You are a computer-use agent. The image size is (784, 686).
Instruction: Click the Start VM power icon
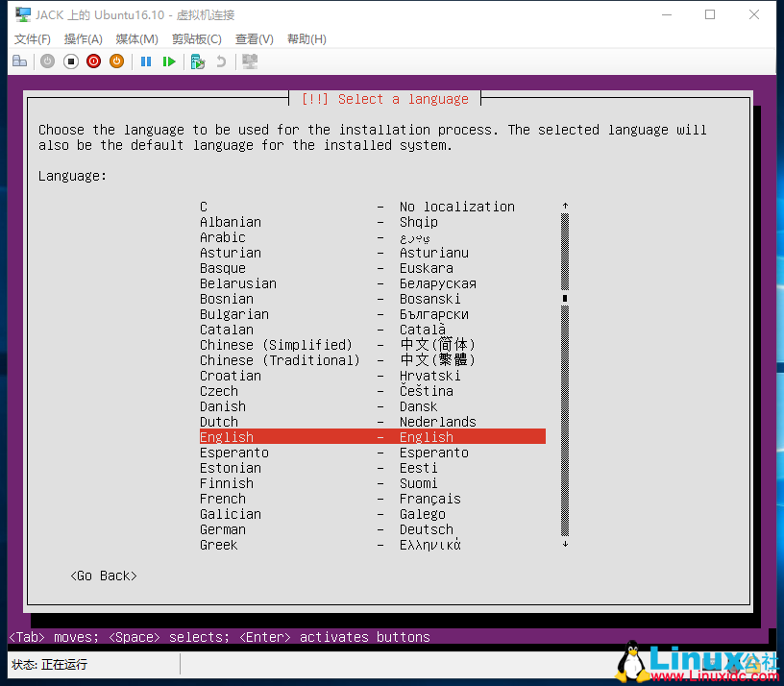47,61
